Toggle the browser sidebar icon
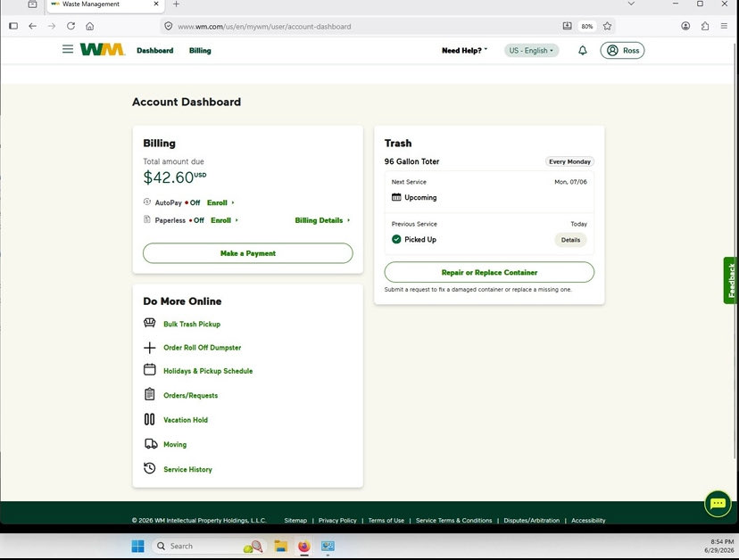739x560 pixels. coord(13,26)
